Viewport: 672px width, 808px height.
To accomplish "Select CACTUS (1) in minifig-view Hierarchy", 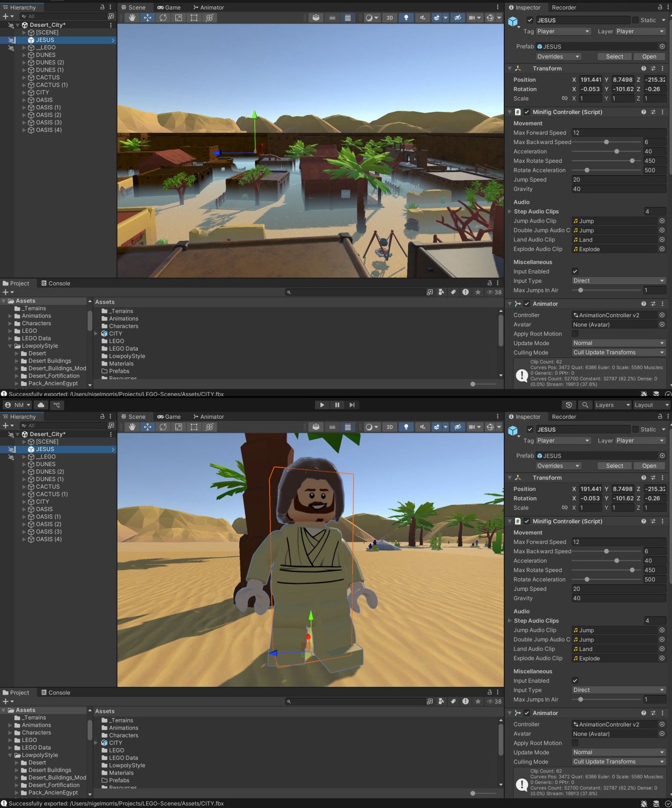I will [x=52, y=494].
